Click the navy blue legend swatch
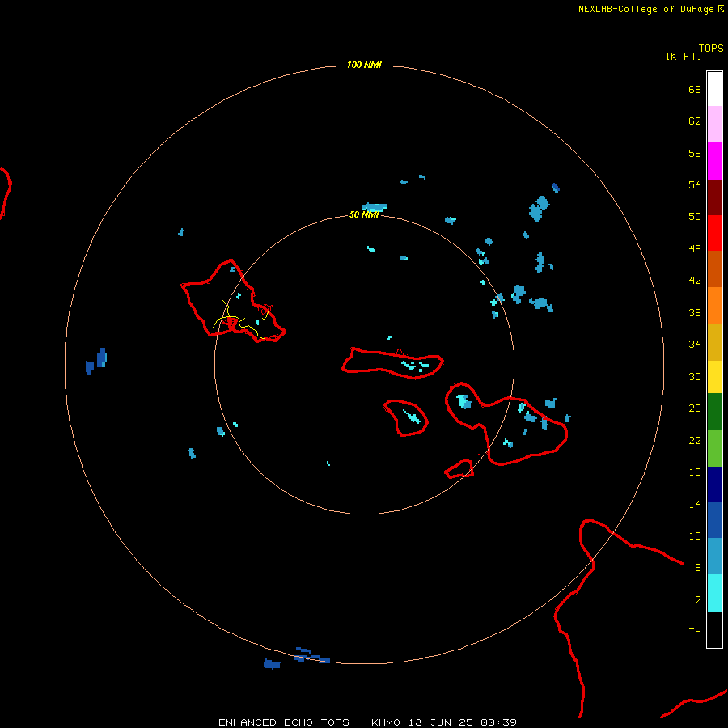Viewport: 728px width, 728px height. point(714,485)
